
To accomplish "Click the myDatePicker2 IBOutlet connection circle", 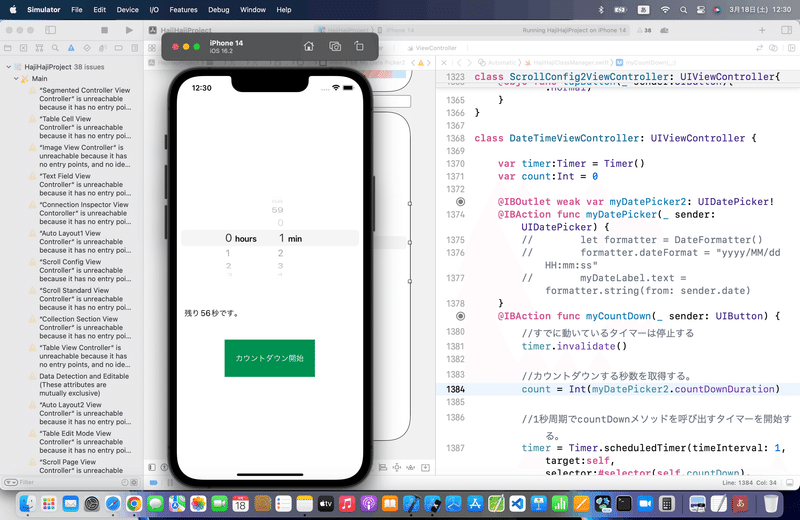I will [x=460, y=202].
